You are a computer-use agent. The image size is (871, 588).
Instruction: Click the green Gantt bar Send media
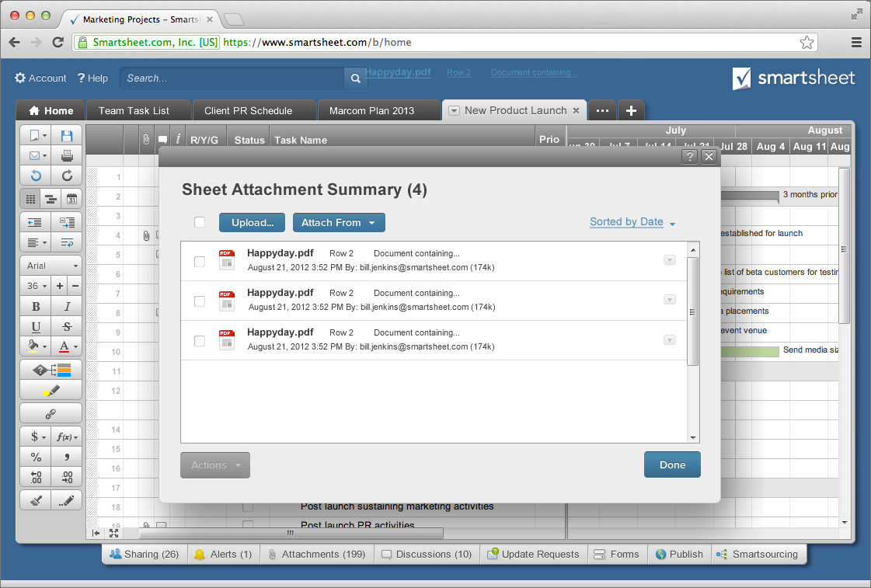[750, 351]
